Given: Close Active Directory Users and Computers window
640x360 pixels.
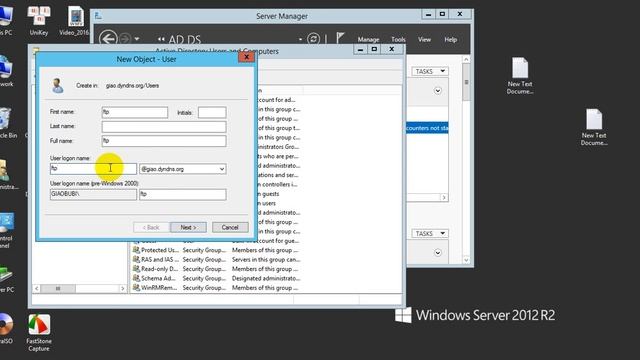Looking at the screenshot, I should click(391, 49).
